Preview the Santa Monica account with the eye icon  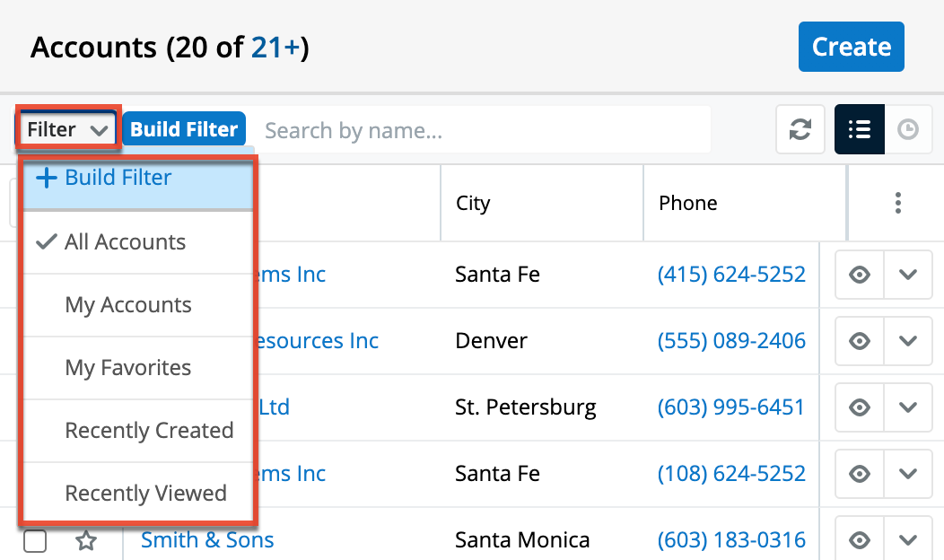click(x=859, y=539)
